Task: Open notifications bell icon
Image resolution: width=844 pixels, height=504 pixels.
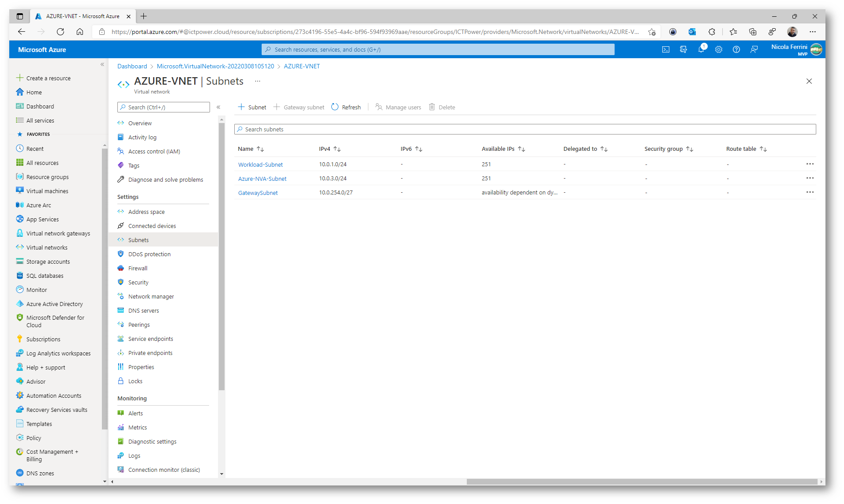Action: click(x=701, y=49)
